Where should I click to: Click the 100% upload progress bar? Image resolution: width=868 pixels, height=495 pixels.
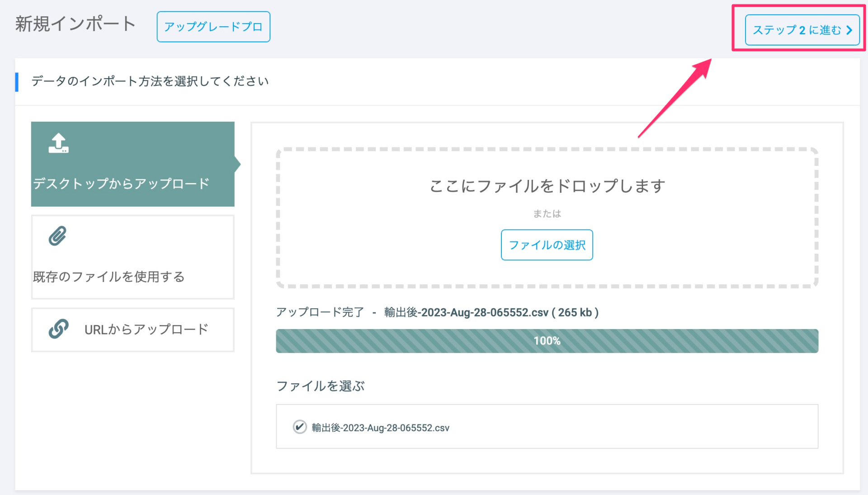547,340
